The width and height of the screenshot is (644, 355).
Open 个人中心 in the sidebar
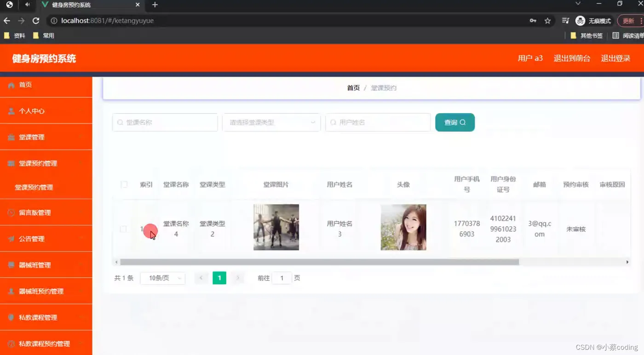tap(46, 111)
